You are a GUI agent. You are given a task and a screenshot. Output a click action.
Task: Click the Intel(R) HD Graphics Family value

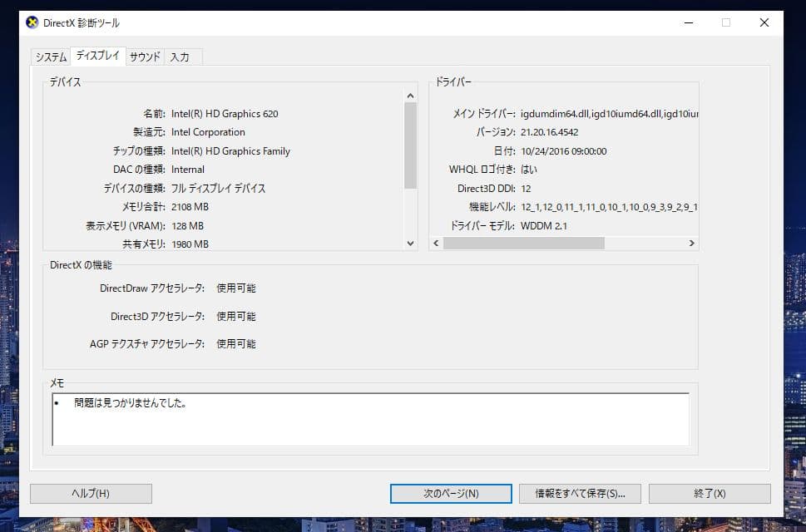[230, 151]
